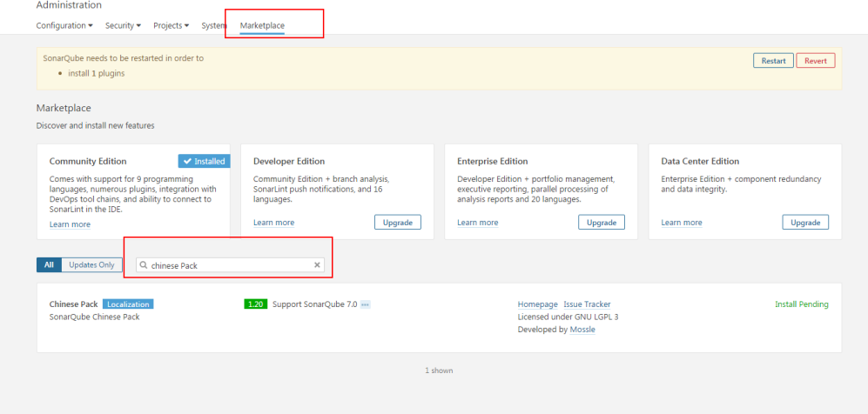Screen dimensions: 868x414
Task: Open the Configuration dropdown menu
Action: point(64,25)
